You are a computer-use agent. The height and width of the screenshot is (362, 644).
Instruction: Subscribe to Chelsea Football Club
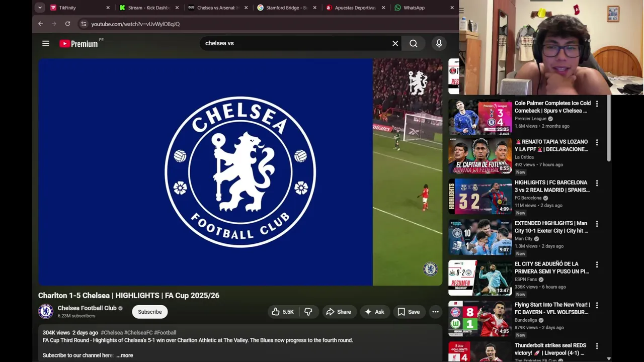(x=150, y=312)
